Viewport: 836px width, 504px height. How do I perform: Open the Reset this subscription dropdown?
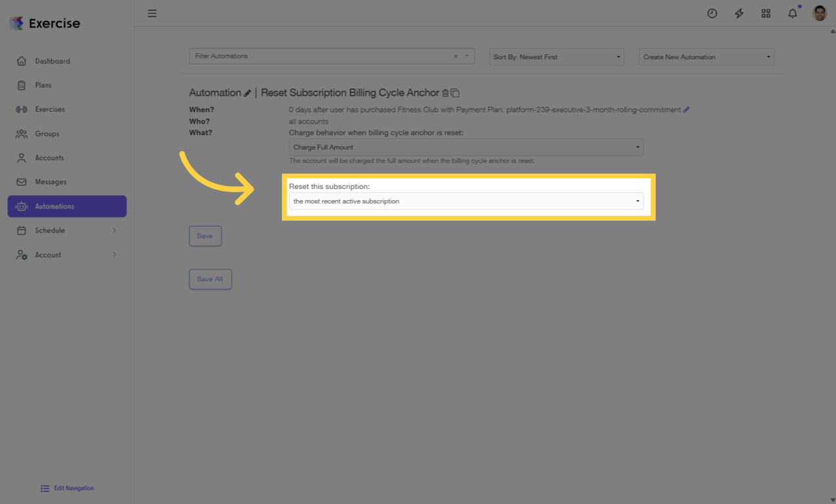(x=466, y=201)
